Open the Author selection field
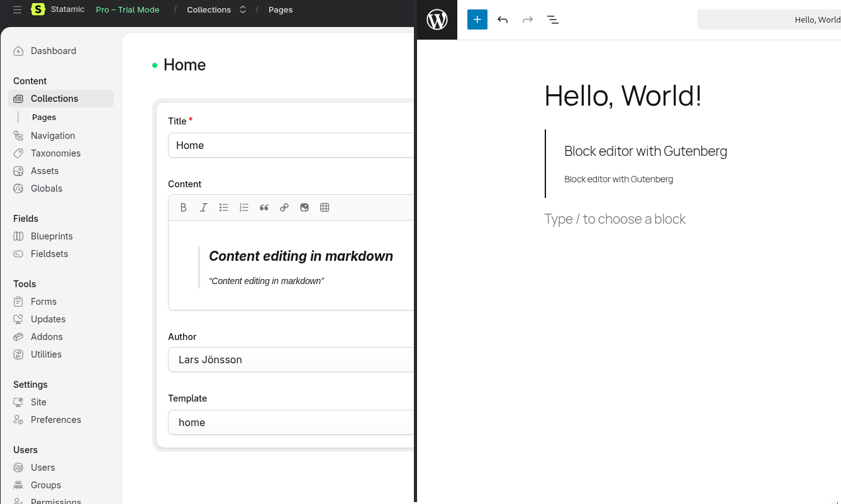Screen dimensions: 841x504 tap(289, 359)
